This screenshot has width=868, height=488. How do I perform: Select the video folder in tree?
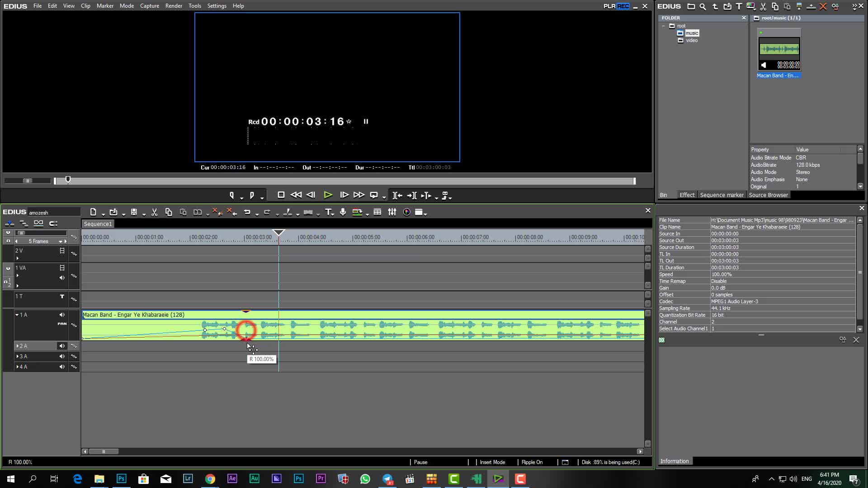tap(691, 41)
